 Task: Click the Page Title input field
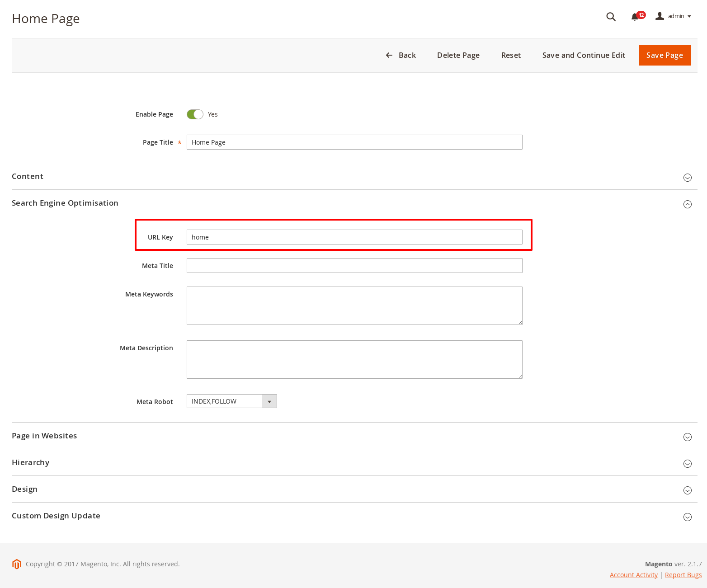pyautogui.click(x=354, y=142)
